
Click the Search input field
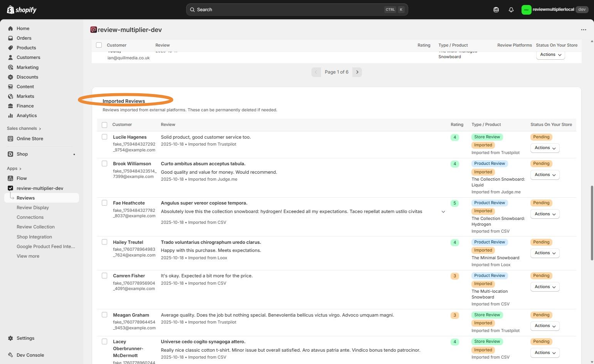click(297, 10)
